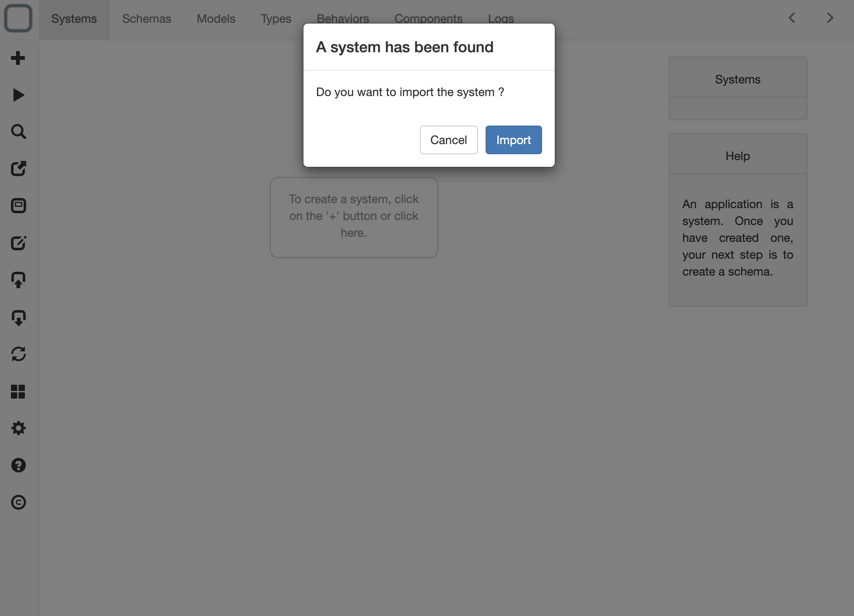The height and width of the screenshot is (616, 854).
Task: Open help via question mark icon
Action: click(18, 465)
